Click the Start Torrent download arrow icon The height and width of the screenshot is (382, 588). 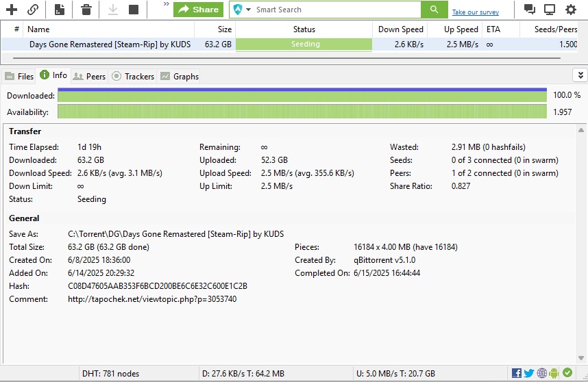(x=113, y=10)
